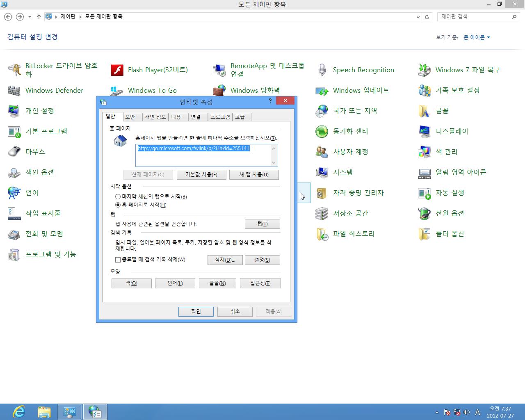Open 사용자 계정 icon
Image resolution: width=525 pixels, height=420 pixels.
coord(322,152)
